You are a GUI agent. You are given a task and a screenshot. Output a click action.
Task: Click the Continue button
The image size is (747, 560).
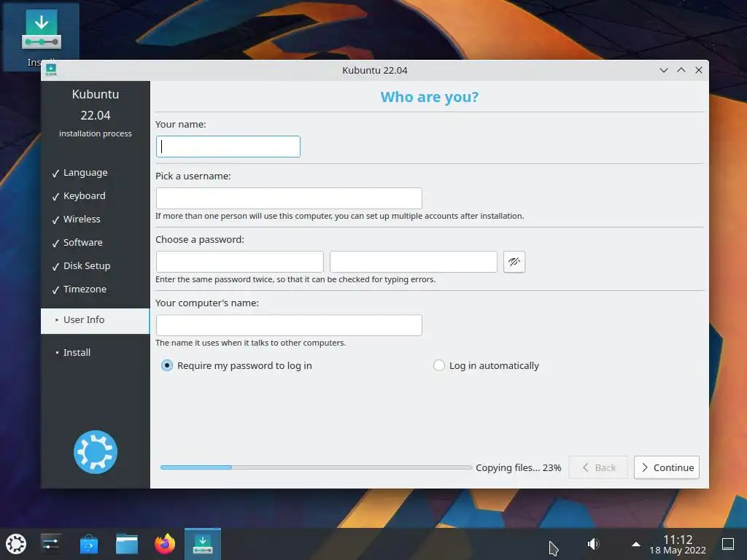point(667,467)
